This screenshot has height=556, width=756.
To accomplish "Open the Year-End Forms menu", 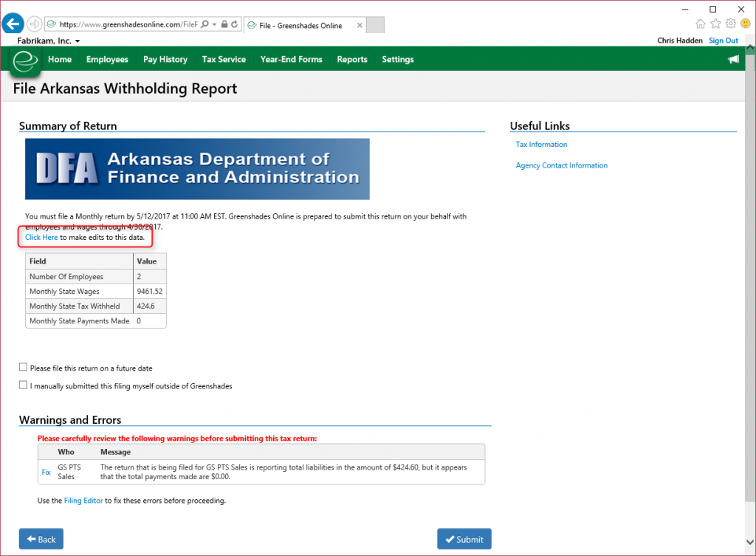I will pos(291,59).
